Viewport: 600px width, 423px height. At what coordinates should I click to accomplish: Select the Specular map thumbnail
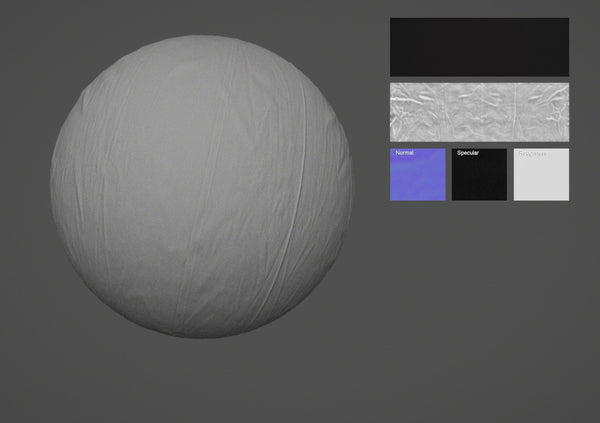[479, 176]
